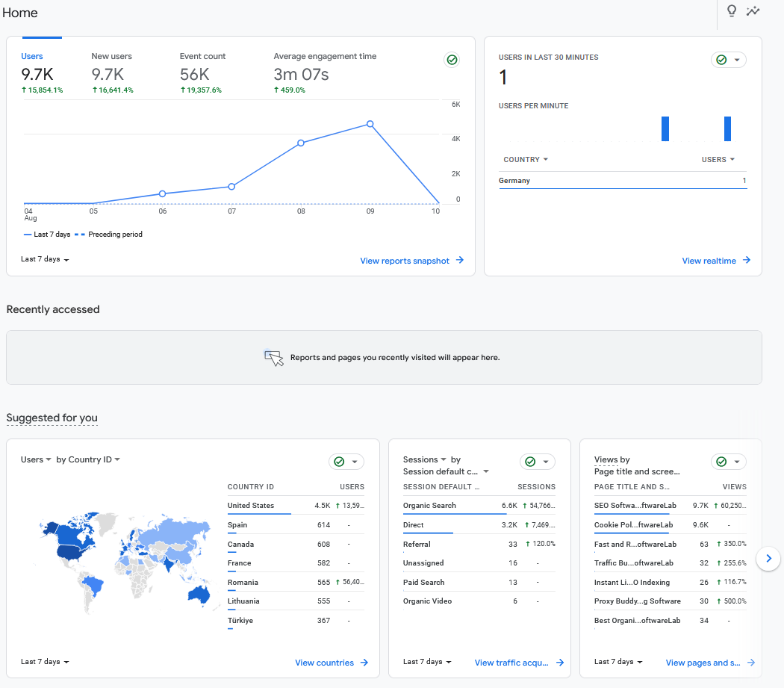Screen dimensions: 784x688
Task: Open the Session default channel dropdown
Action: 447,471
